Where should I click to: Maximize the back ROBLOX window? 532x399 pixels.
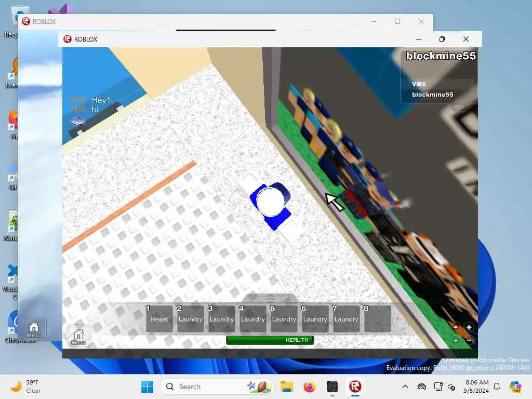pyautogui.click(x=397, y=21)
